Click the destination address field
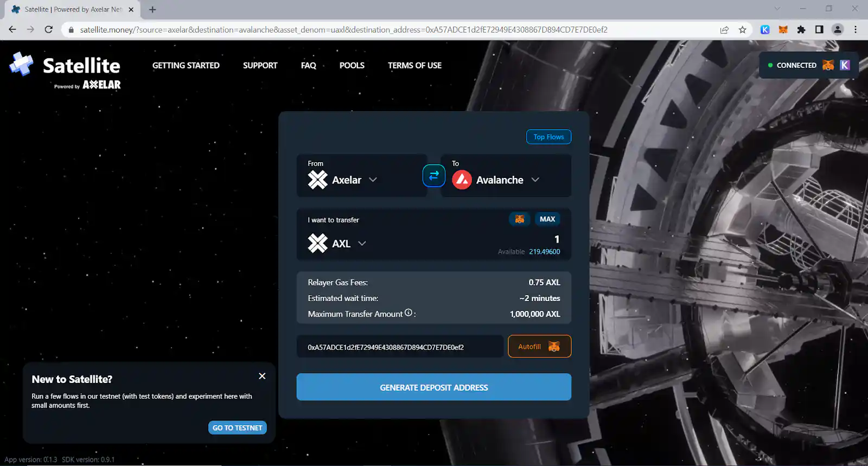Screen dimensions: 868x466 point(400,347)
